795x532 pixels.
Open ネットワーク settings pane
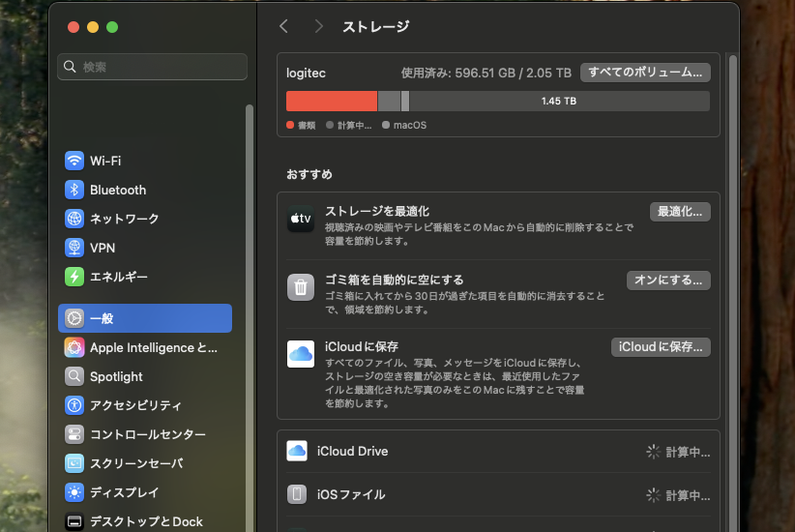(x=145, y=219)
